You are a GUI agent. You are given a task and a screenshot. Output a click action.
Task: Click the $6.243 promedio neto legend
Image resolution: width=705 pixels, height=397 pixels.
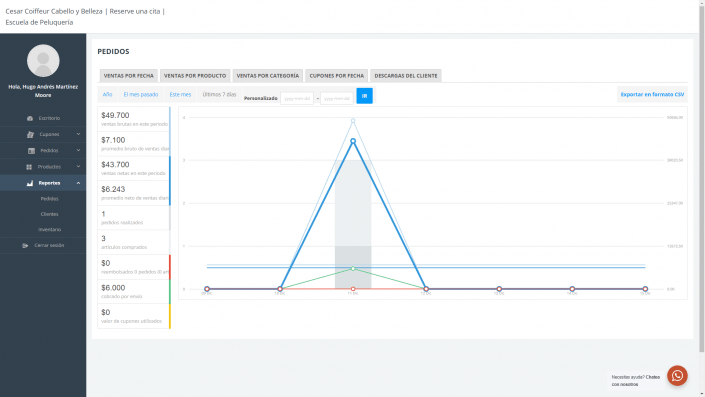click(x=134, y=193)
